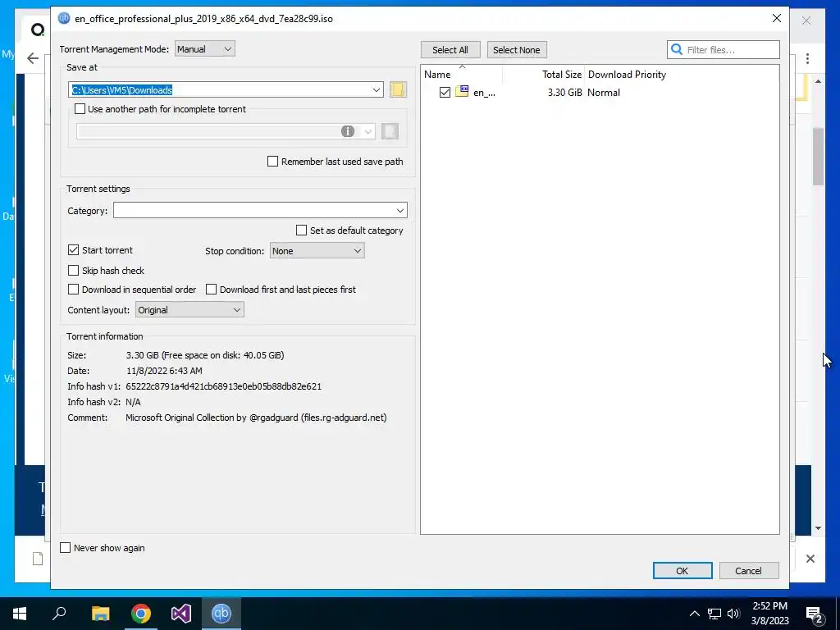The width and height of the screenshot is (840, 630).
Task: Click the ISO file icon in the file list
Action: pos(462,92)
